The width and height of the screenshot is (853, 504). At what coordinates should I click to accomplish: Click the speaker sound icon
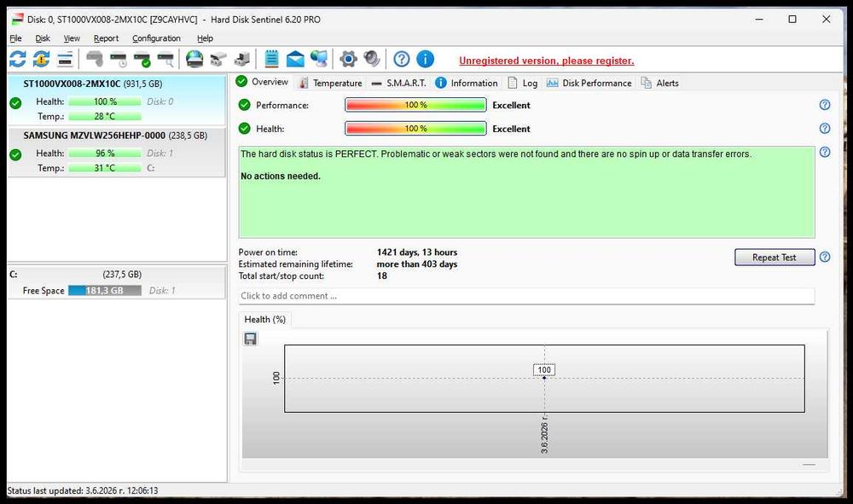[372, 59]
